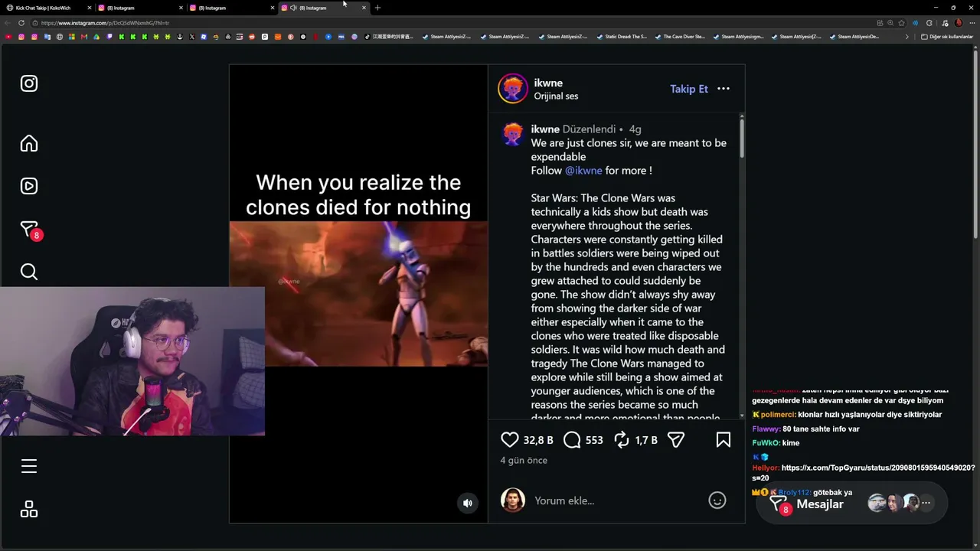Screen dimensions: 980x551
Task: Open post more options (three dots)
Action: (x=724, y=89)
